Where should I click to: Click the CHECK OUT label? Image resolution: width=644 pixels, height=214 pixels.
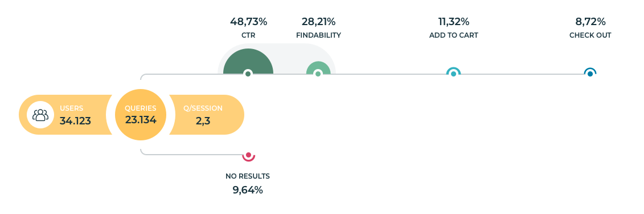(x=590, y=35)
